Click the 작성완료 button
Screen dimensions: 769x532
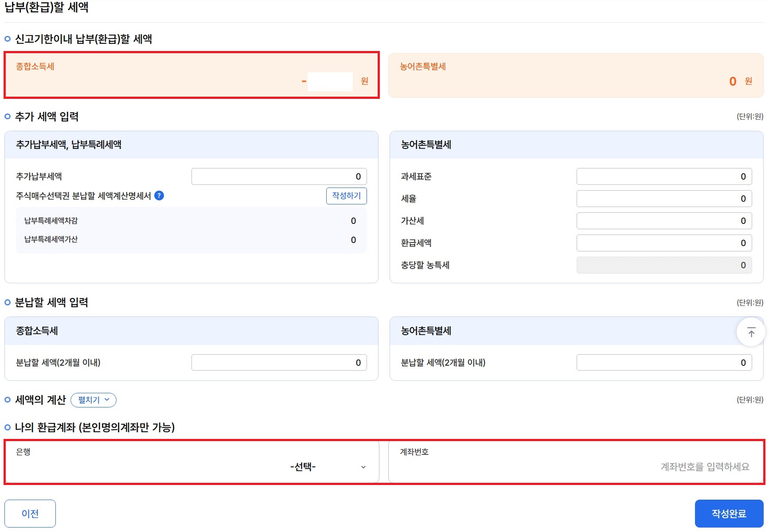tap(729, 513)
